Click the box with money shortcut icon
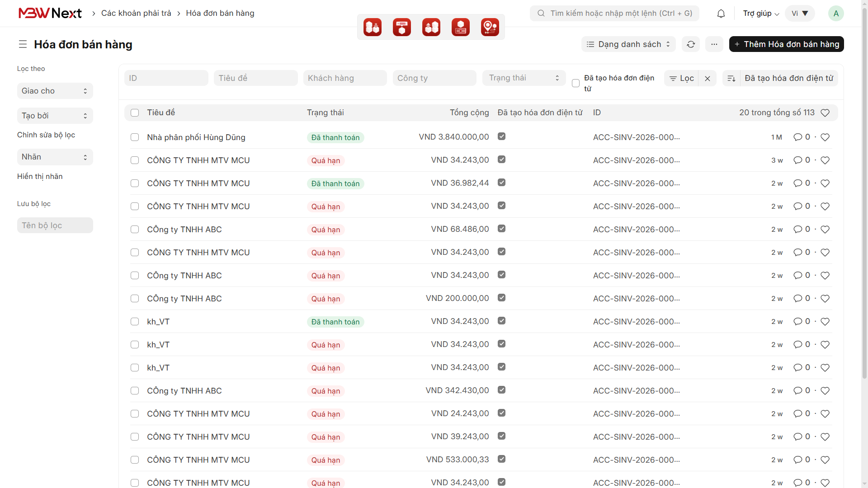This screenshot has height=488, width=868. click(461, 27)
